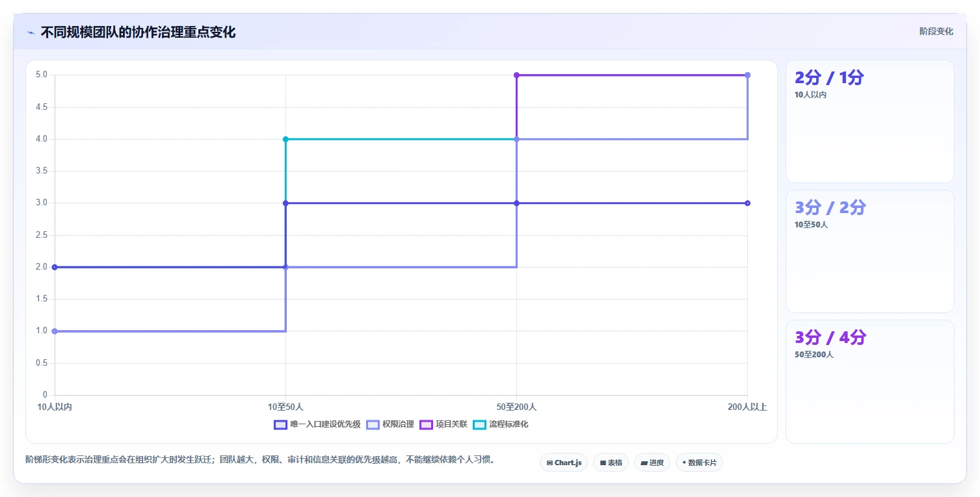Viewport: 980px width, 497px height.
Task: Click the 200人以上 x-axis label
Action: [747, 407]
